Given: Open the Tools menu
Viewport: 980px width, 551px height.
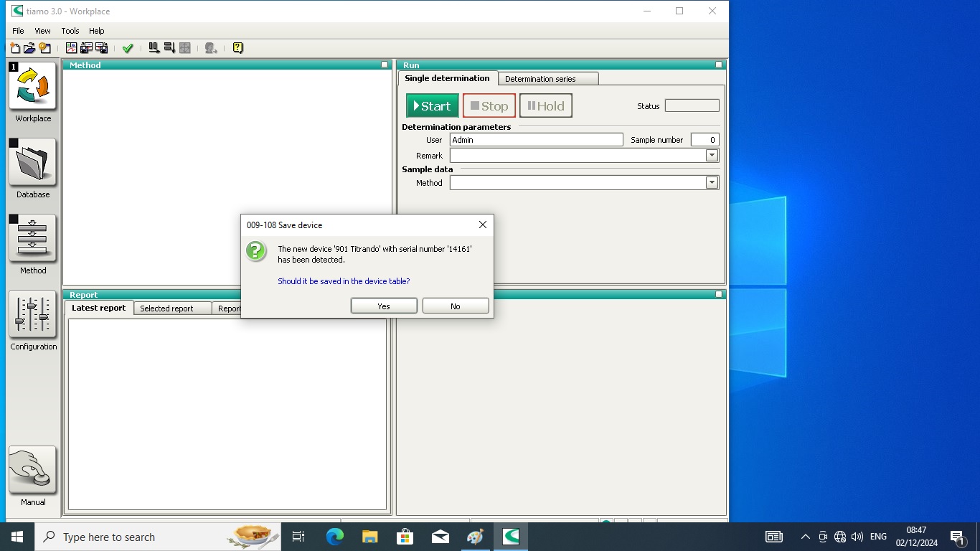Looking at the screenshot, I should click(70, 31).
